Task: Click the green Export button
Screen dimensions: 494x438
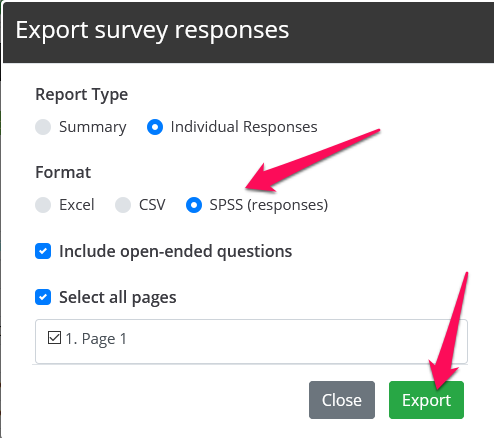Action: 426,400
